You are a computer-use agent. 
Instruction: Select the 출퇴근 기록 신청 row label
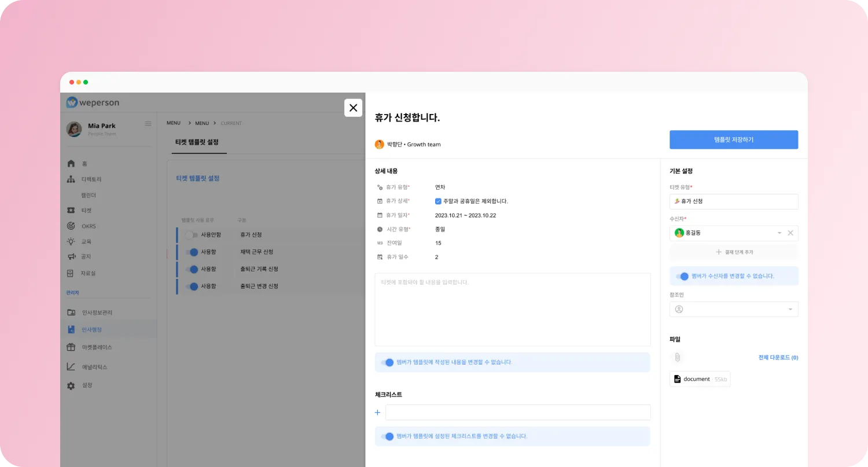[x=259, y=269]
